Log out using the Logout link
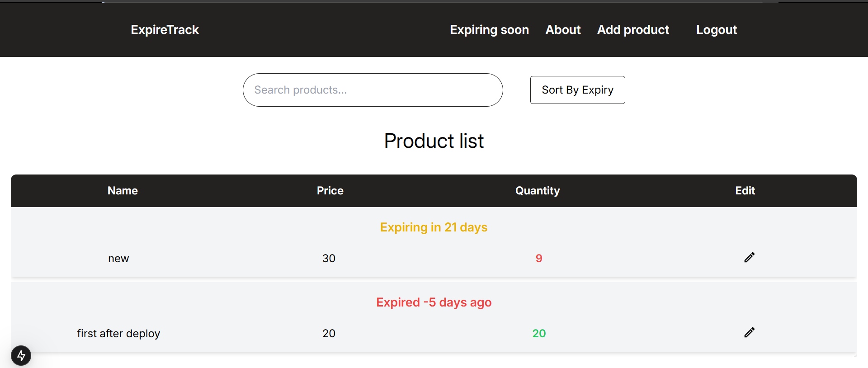The image size is (868, 368). pyautogui.click(x=716, y=30)
